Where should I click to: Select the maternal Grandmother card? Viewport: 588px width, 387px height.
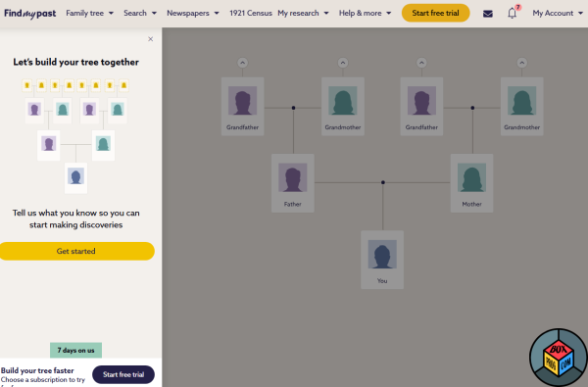[521, 107]
